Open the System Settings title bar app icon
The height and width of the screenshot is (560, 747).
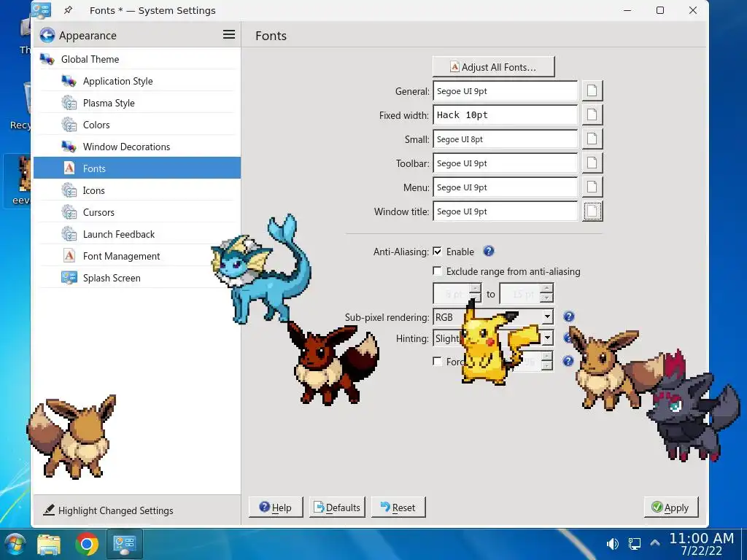[42, 10]
